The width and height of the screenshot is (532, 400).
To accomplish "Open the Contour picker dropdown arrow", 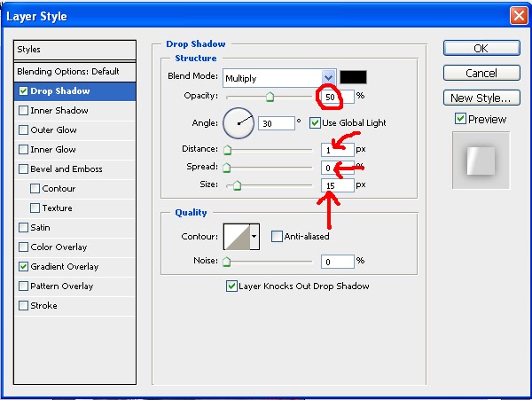I will tap(254, 237).
